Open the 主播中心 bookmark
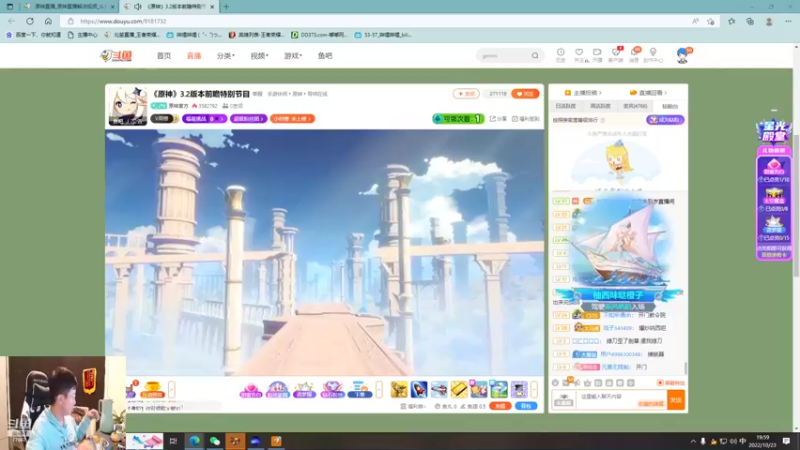 point(83,35)
